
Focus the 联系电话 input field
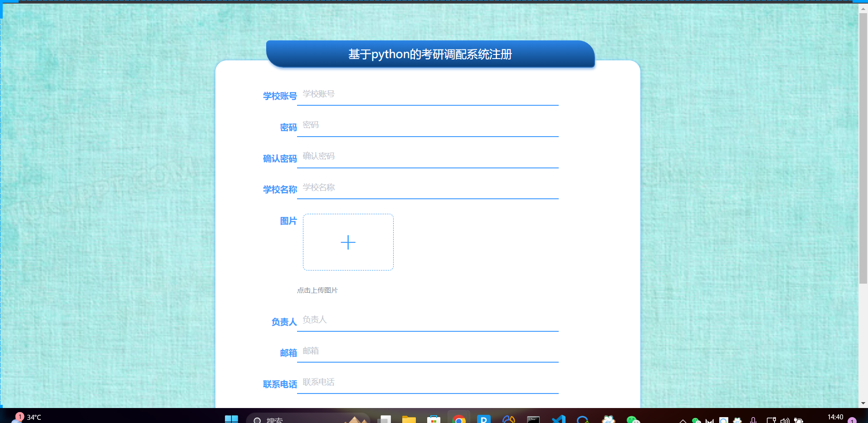tap(428, 383)
